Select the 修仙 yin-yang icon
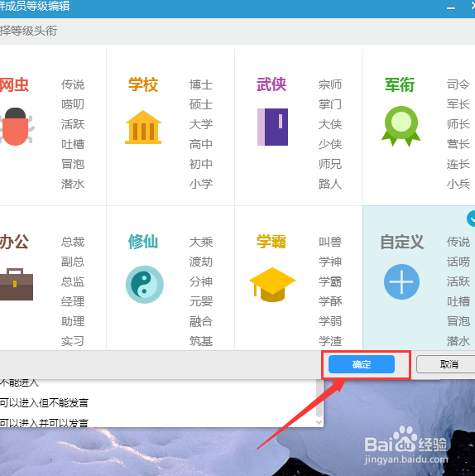The height and width of the screenshot is (476, 475). 145,284
